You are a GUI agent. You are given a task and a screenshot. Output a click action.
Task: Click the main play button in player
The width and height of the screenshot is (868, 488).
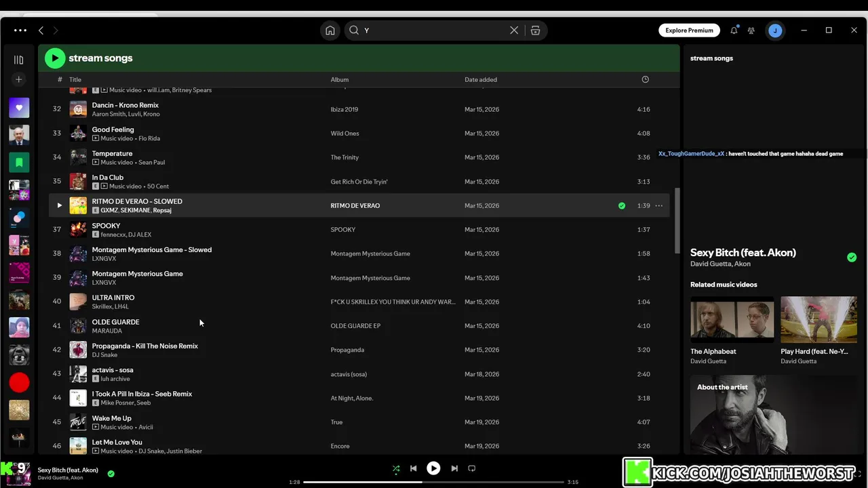tap(433, 468)
